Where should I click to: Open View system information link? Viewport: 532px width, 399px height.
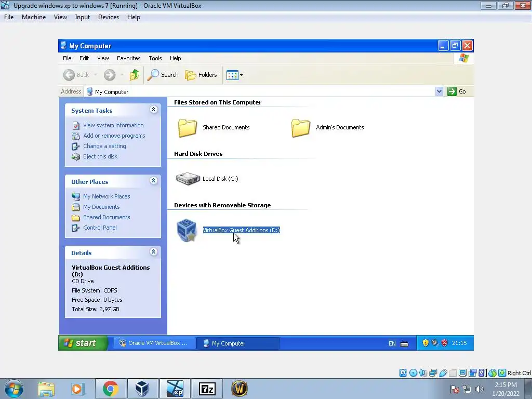point(113,125)
